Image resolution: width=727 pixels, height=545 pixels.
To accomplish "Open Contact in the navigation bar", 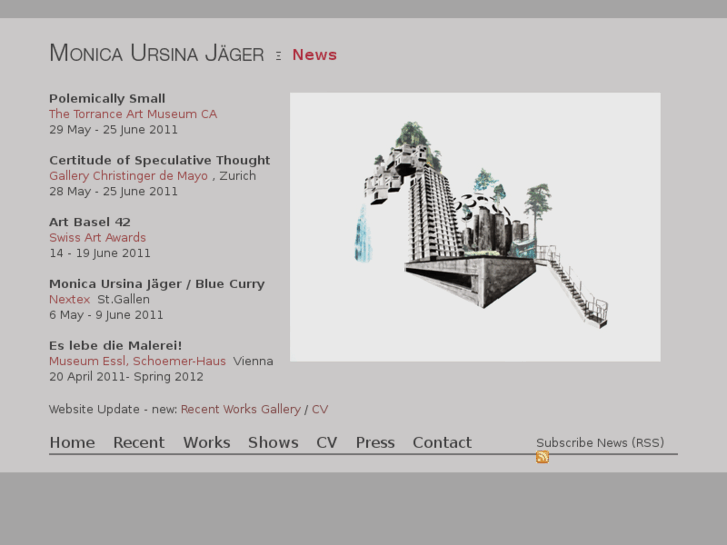I will (x=442, y=442).
